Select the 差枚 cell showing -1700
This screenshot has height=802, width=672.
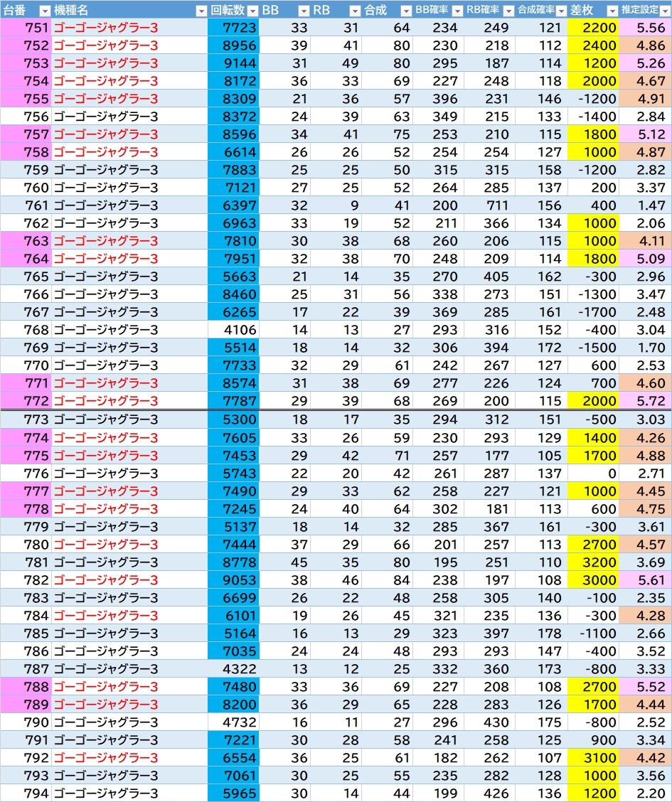[593, 312]
